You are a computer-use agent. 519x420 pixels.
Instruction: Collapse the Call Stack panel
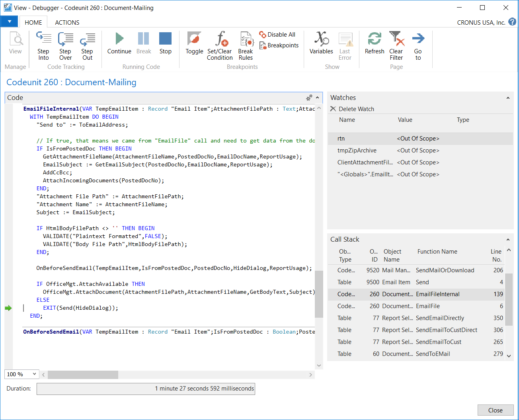pyautogui.click(x=508, y=240)
